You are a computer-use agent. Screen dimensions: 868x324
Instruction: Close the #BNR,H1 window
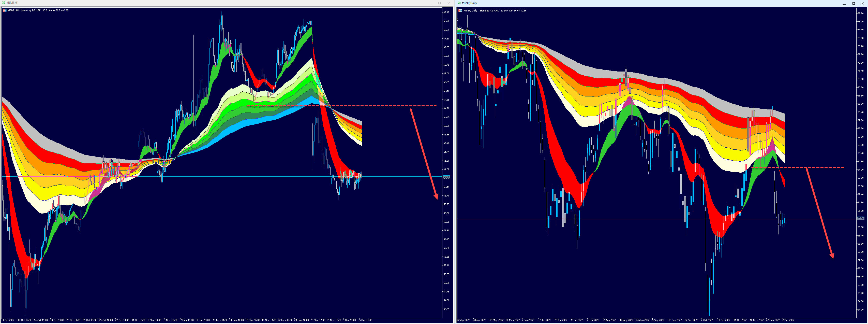click(448, 3)
